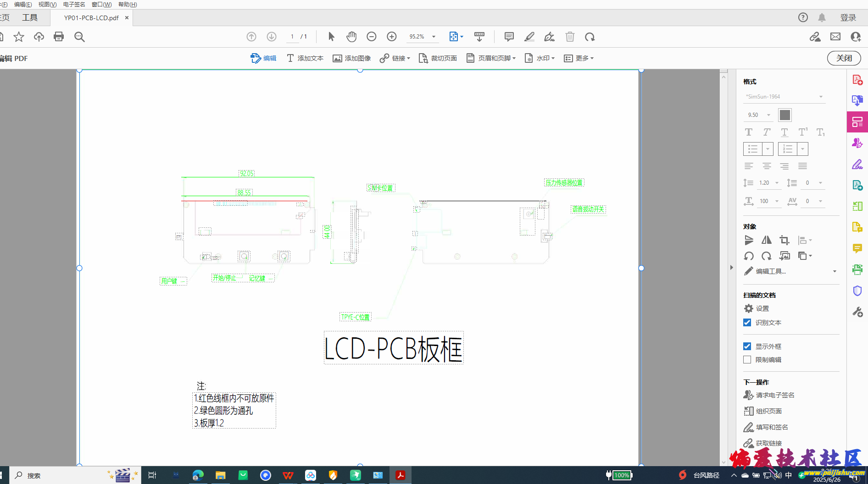868x484 pixels.
Task: Click the gray font color swatch
Action: click(x=785, y=115)
